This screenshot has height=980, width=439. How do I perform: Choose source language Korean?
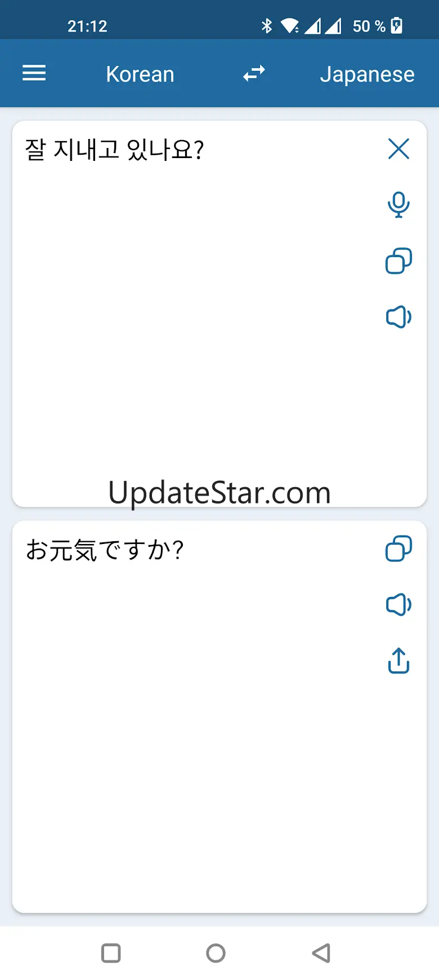[x=140, y=74]
